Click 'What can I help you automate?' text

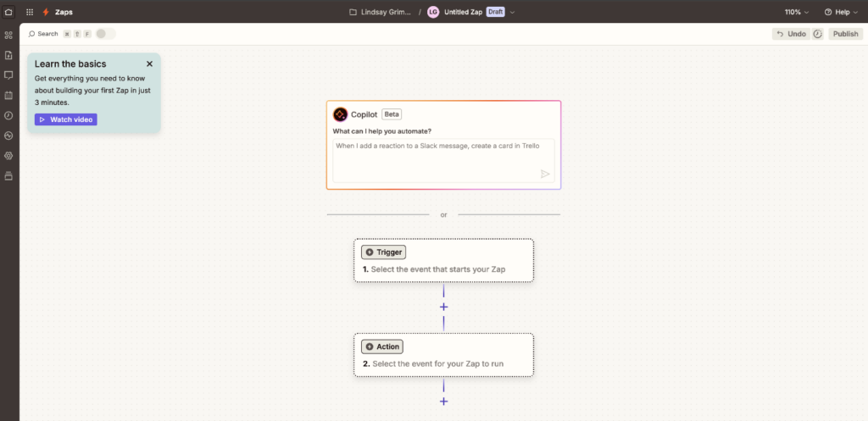click(x=382, y=131)
